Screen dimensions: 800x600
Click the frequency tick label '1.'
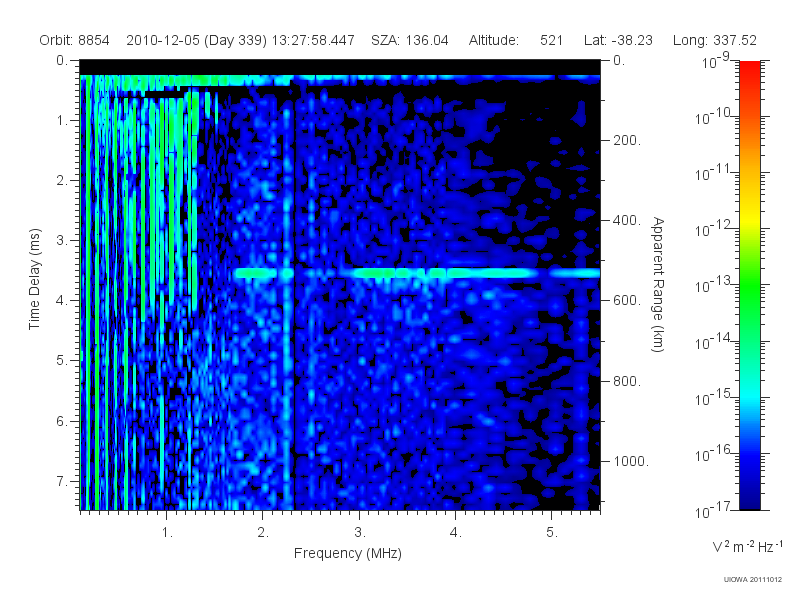[x=167, y=533]
